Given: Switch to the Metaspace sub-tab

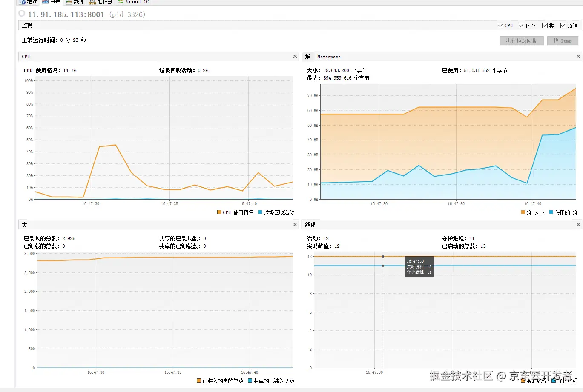Looking at the screenshot, I should pos(329,57).
